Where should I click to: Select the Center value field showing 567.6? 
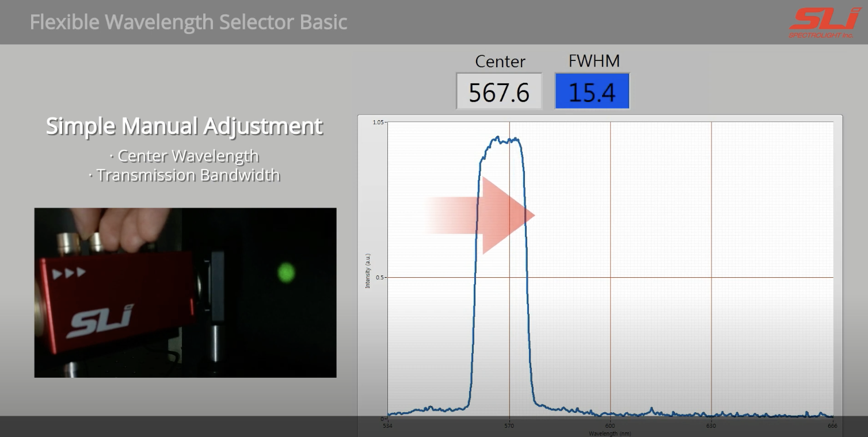499,91
